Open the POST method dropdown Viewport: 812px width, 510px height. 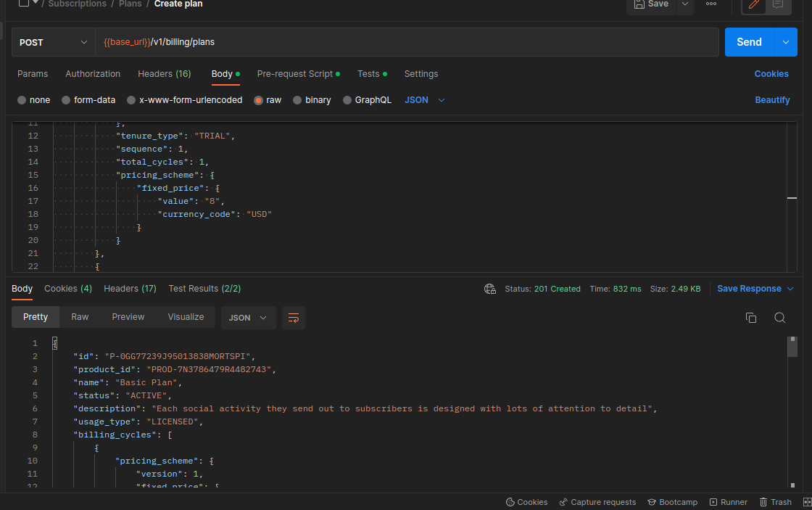pyautogui.click(x=54, y=42)
